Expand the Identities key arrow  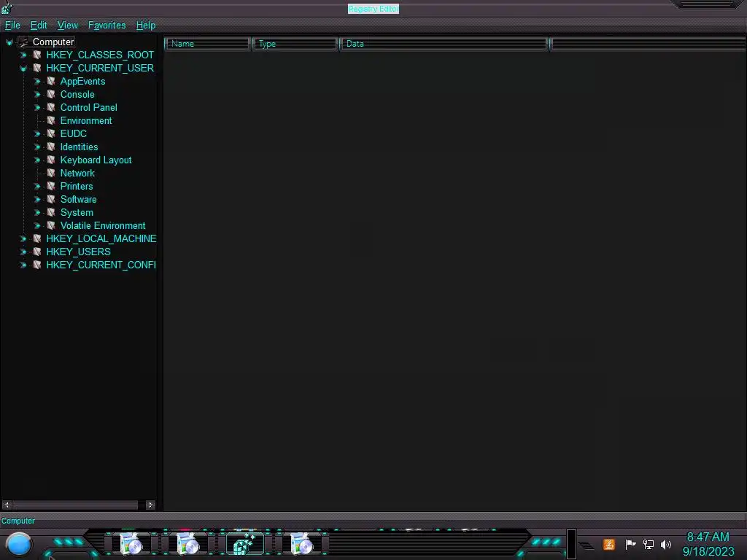click(x=36, y=147)
